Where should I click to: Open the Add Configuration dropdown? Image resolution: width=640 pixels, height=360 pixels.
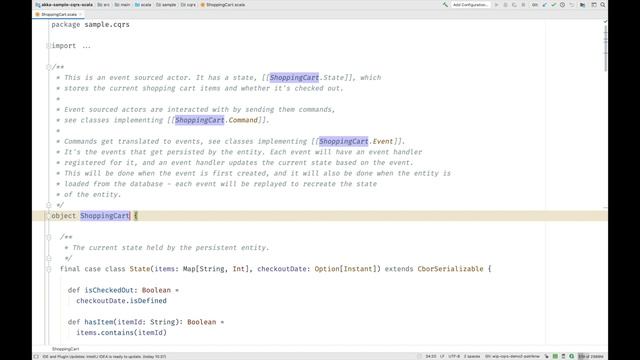click(x=470, y=5)
